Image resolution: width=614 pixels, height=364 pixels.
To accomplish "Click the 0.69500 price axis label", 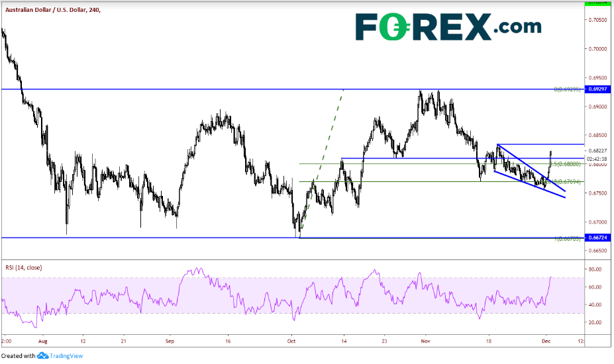I will pos(597,78).
